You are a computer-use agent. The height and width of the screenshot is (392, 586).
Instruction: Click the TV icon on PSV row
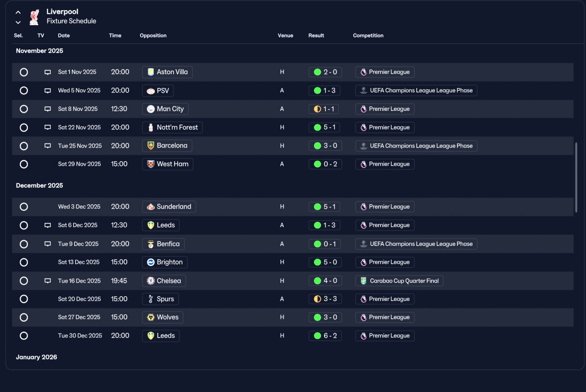pyautogui.click(x=48, y=91)
